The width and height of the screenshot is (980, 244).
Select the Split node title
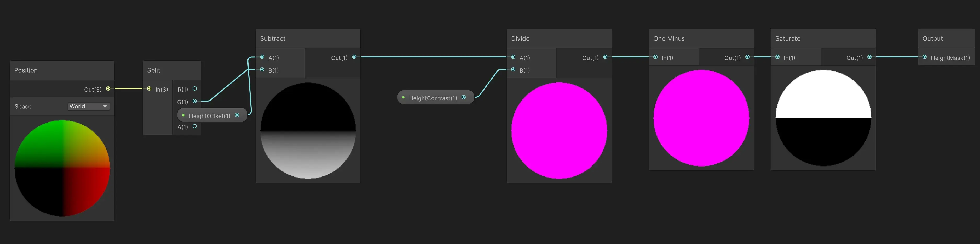154,70
